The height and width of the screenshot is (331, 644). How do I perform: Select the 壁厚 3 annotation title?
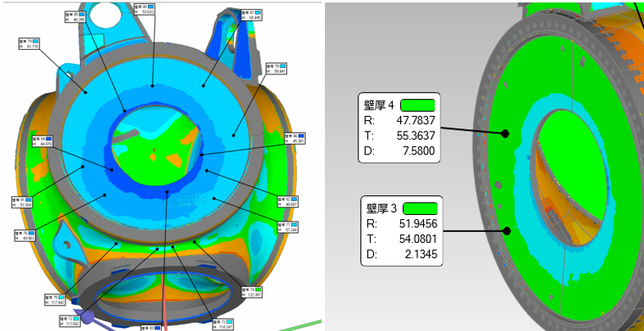coord(384,207)
